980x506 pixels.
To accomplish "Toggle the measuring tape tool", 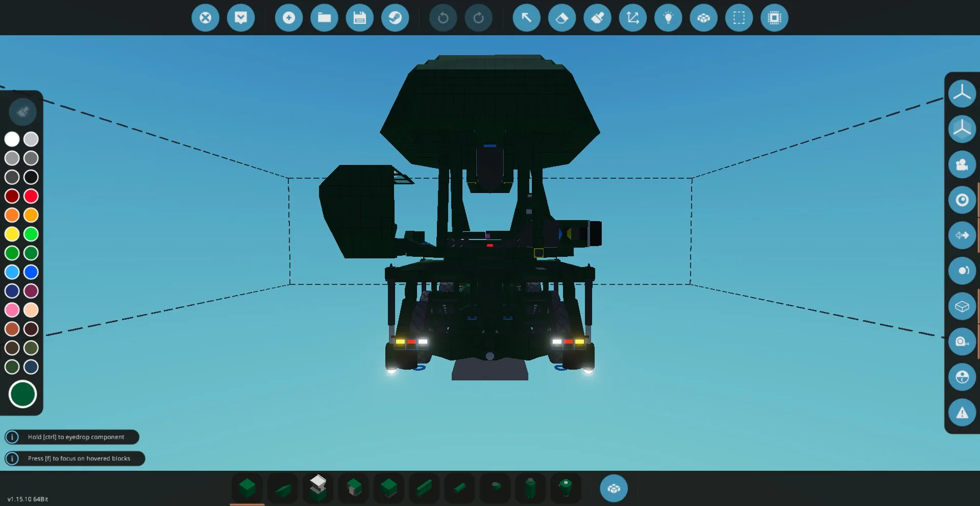I will (962, 342).
